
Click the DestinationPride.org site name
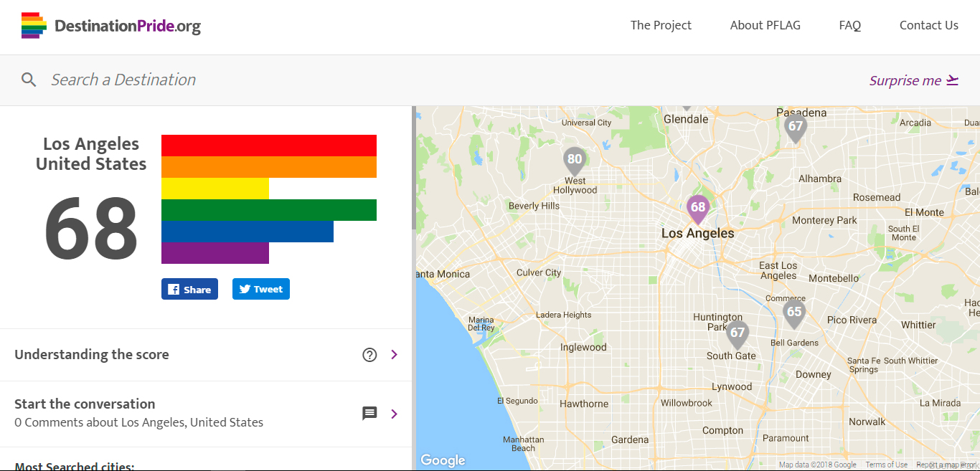click(x=128, y=27)
